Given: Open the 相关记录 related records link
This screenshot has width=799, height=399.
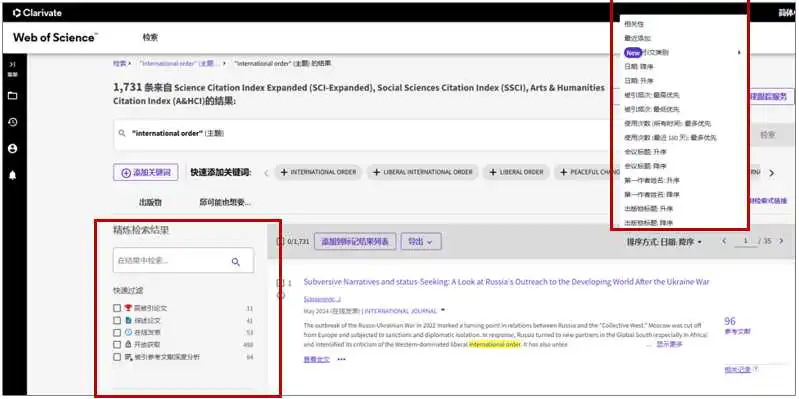Looking at the screenshot, I should [737, 369].
